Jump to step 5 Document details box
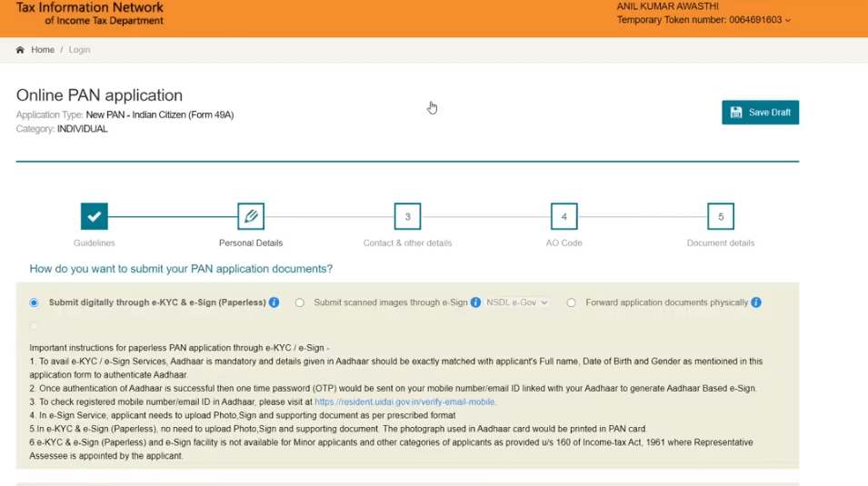 [721, 216]
